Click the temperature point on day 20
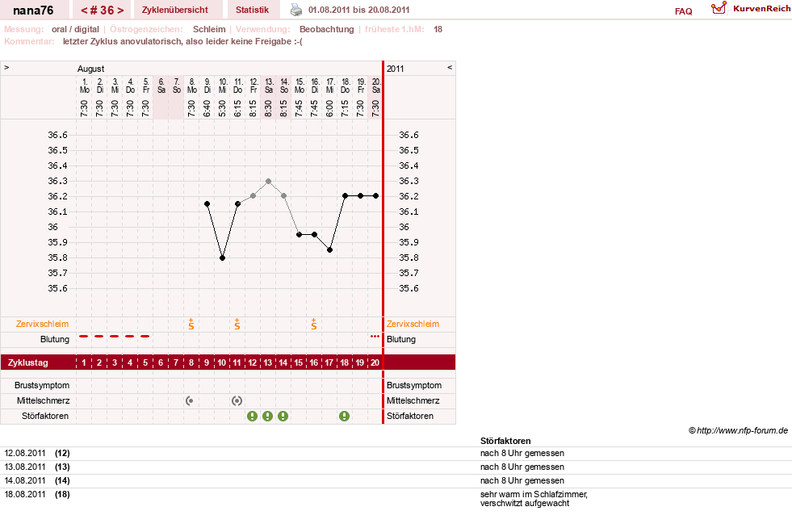The height and width of the screenshot is (532, 792). [375, 196]
